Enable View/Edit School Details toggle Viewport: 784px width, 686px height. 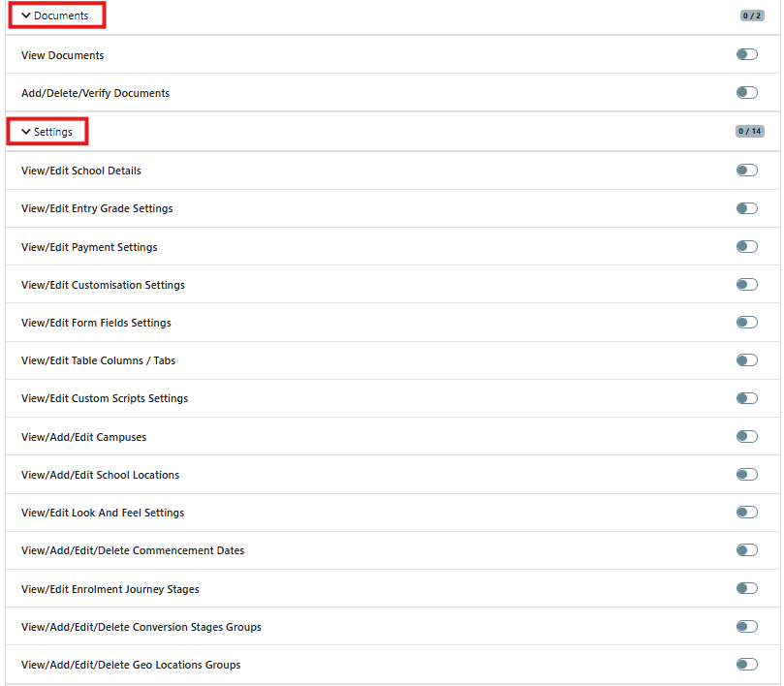[x=746, y=171]
